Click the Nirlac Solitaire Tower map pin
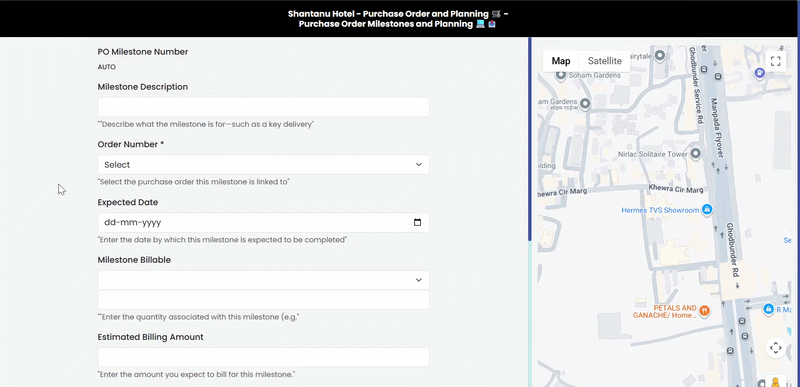 (x=696, y=153)
